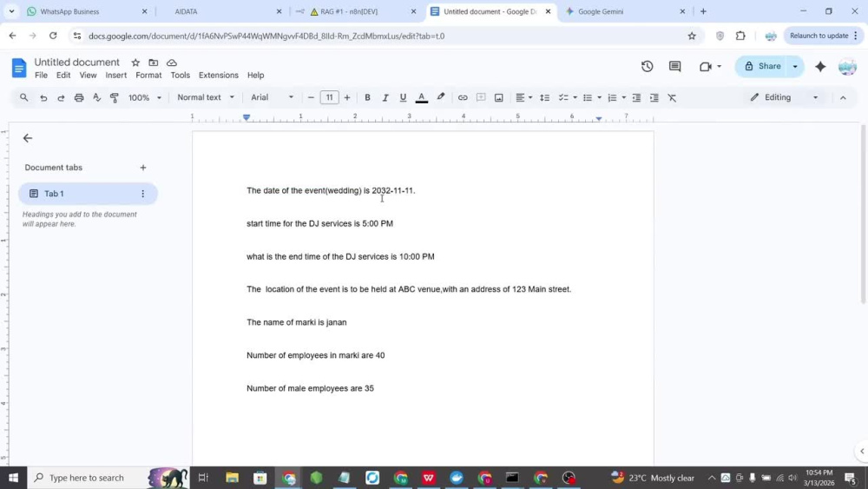
Task: Insert a bulleted list
Action: click(588, 97)
